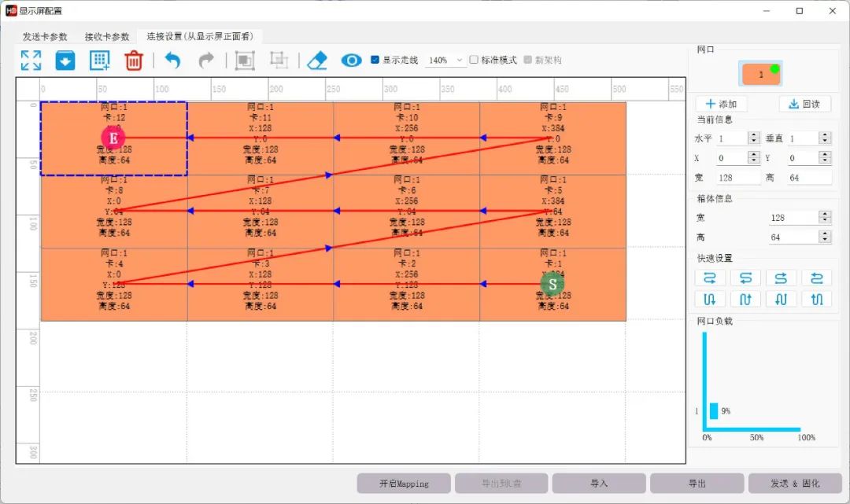Apply horizontal snake routing ending bottom-left

(x=745, y=278)
